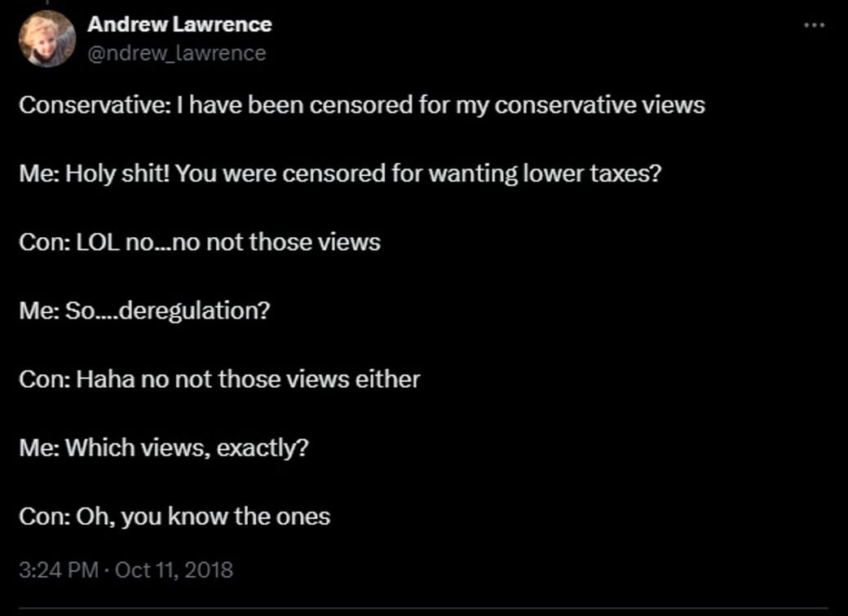Click the line about being censored for conservative views

tap(361, 105)
